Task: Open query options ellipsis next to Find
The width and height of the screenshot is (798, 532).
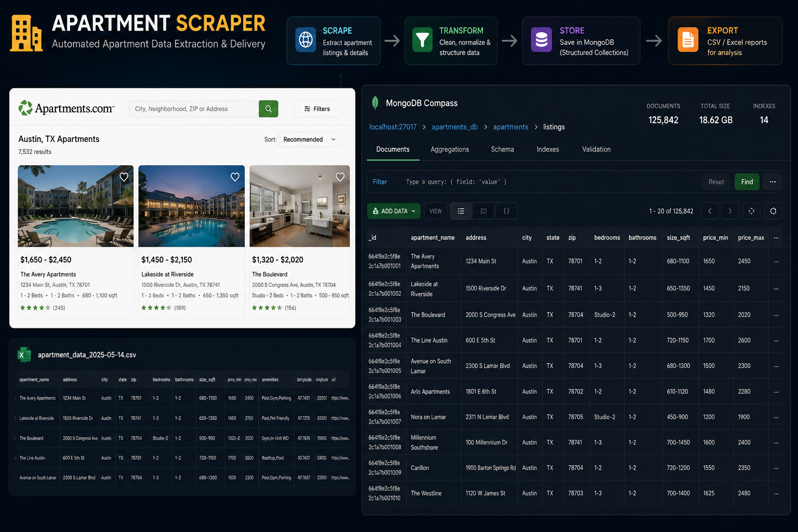Action: [x=773, y=182]
